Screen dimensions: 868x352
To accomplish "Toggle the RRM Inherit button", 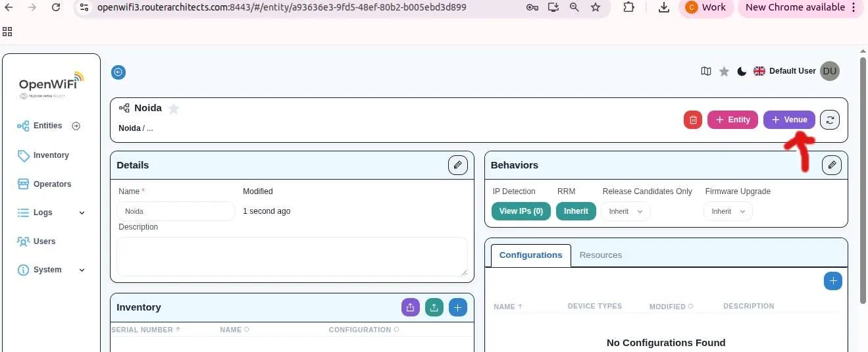I will (576, 211).
